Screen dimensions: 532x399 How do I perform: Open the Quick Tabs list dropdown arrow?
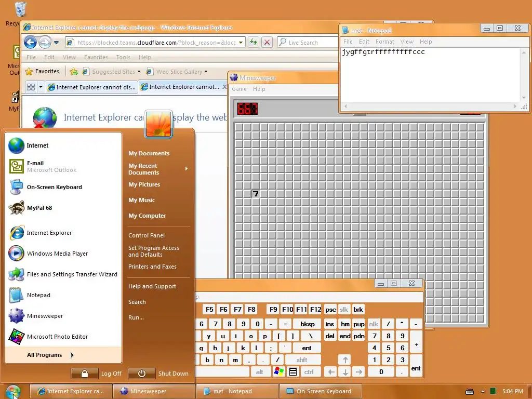[x=41, y=87]
